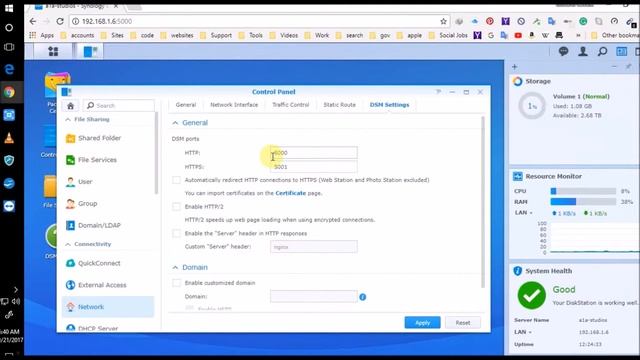This screenshot has width=640, height=360.
Task: Open Edge from Windows taskbar
Action: [x=9, y=69]
